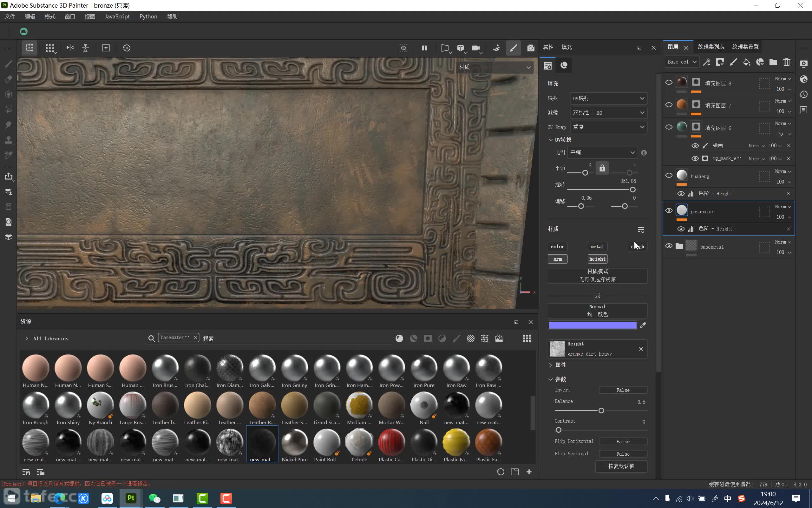Expand All libraries tree
This screenshot has height=508, width=812.
click(x=27, y=339)
